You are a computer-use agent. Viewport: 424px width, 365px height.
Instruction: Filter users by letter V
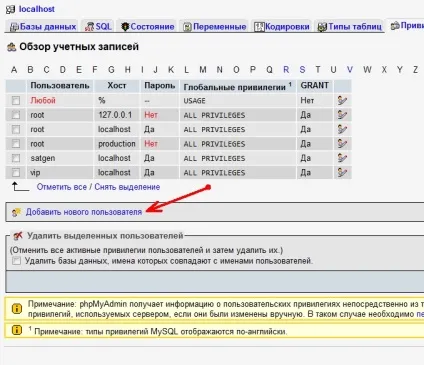click(x=350, y=70)
